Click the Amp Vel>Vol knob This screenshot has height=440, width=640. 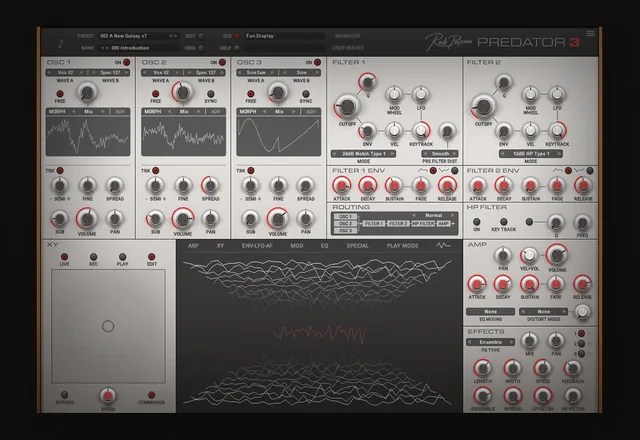pyautogui.click(x=529, y=256)
